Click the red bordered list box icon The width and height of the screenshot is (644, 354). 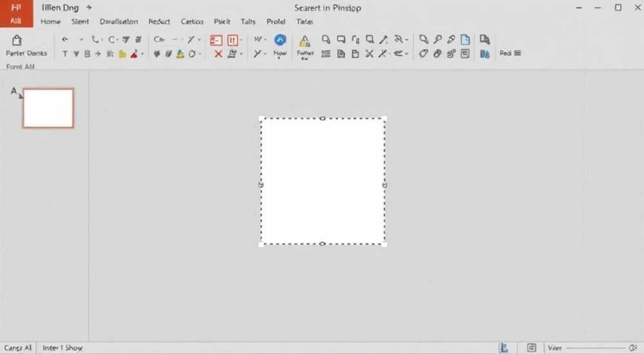click(216, 41)
